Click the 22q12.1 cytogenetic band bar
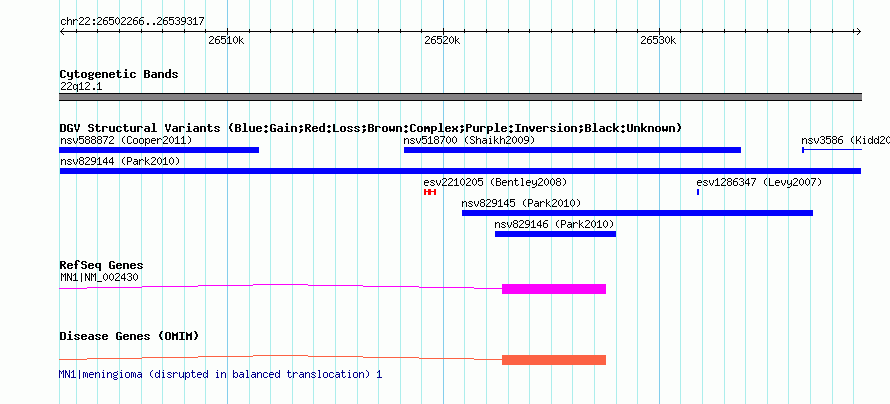The width and height of the screenshot is (890, 404). [x=460, y=97]
